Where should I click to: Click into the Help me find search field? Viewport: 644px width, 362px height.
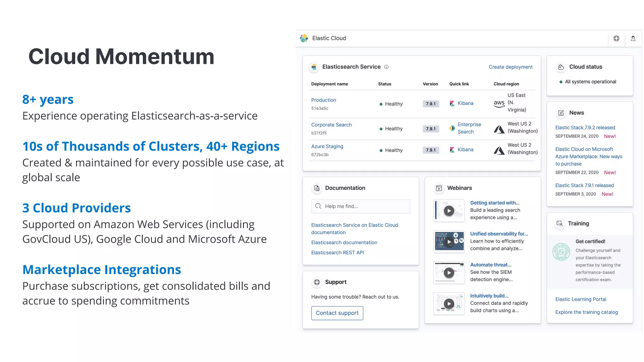point(361,206)
